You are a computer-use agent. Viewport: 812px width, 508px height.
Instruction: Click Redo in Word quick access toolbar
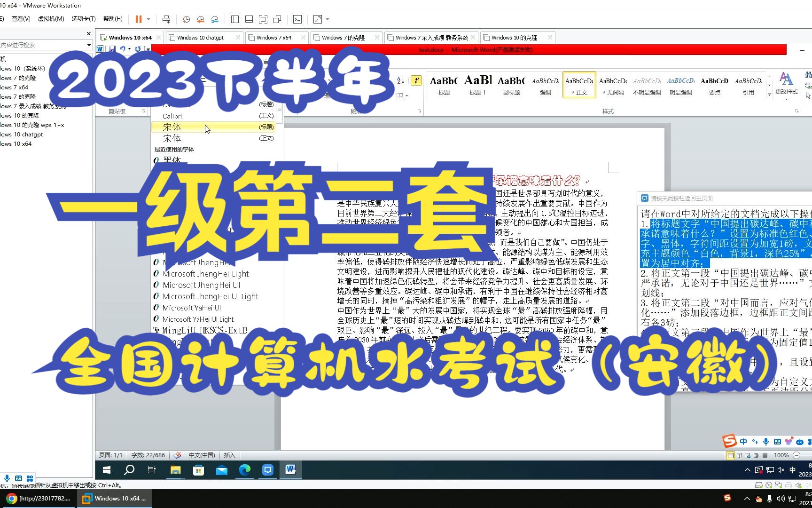point(138,49)
